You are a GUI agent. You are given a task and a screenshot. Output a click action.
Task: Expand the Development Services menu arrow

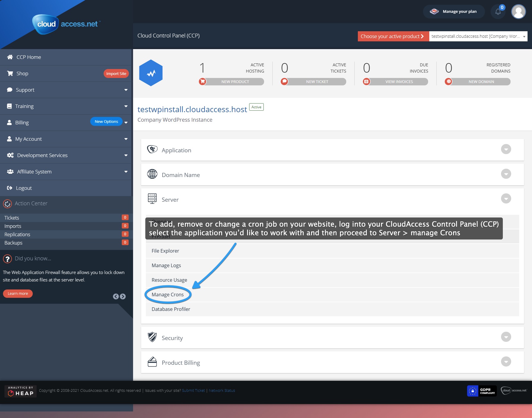(x=126, y=155)
